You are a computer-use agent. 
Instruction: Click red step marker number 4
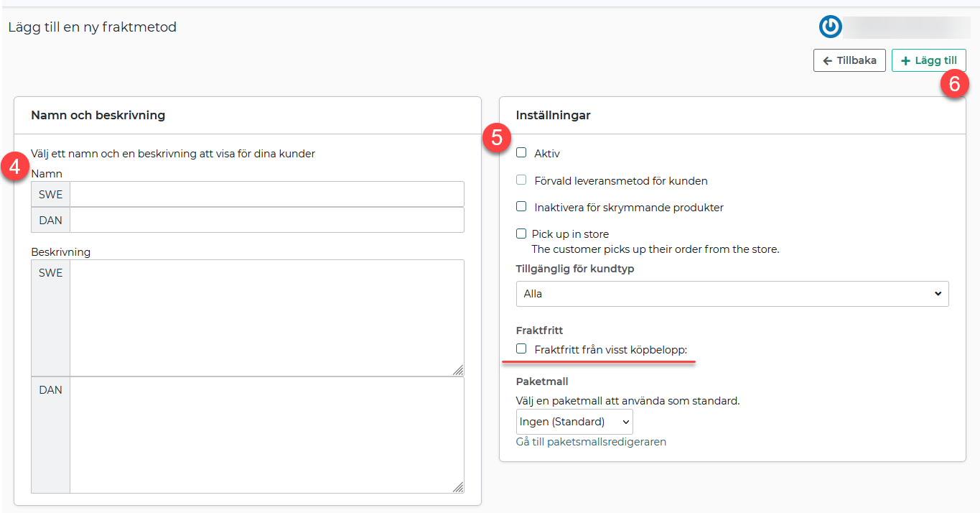point(15,167)
